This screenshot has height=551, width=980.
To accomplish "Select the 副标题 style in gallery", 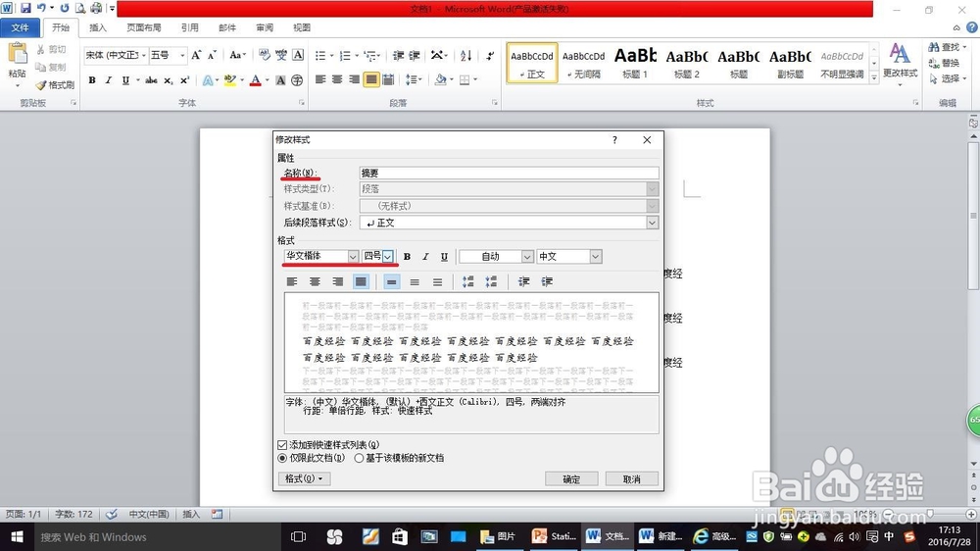I will pos(790,62).
